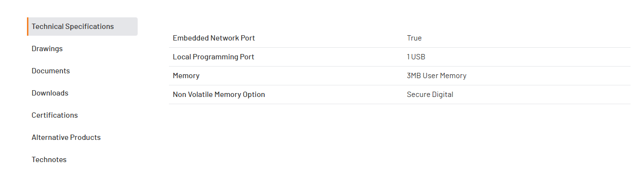The height and width of the screenshot is (178, 644).
Task: Click the Local Programming Port label
Action: pos(213,57)
